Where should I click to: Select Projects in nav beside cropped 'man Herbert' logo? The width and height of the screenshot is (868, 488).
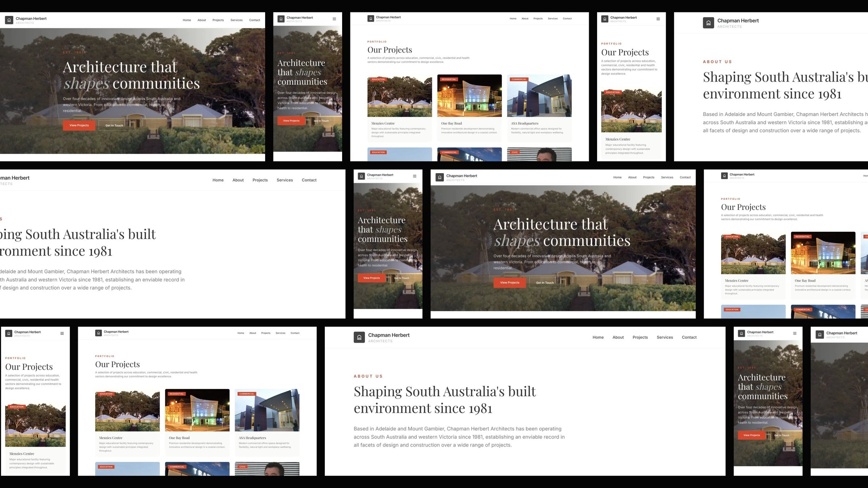(x=260, y=180)
